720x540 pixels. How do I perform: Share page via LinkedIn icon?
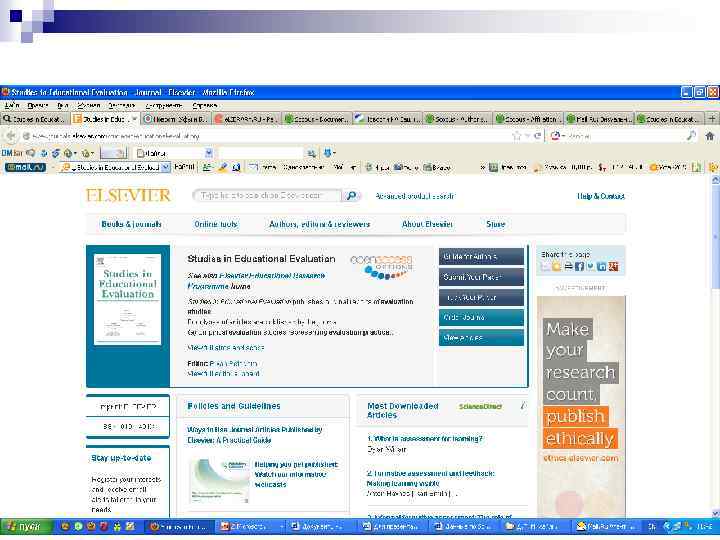coord(601,266)
